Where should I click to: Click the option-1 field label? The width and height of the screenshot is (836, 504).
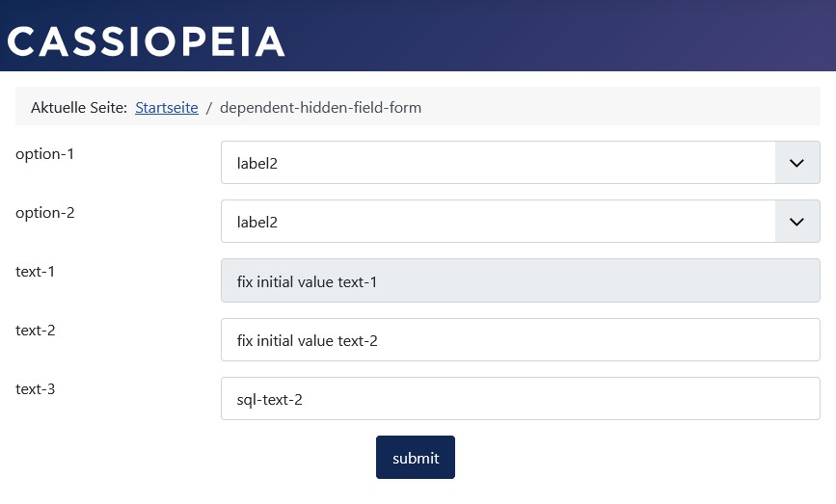point(44,154)
